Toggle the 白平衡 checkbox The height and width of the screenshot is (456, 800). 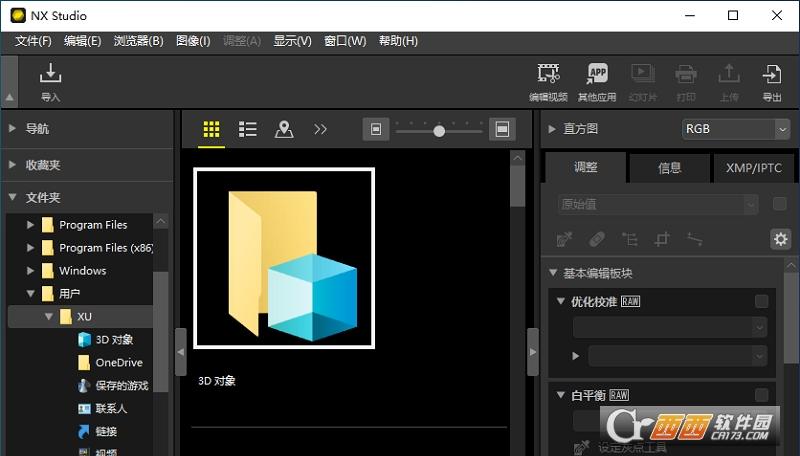pos(762,395)
